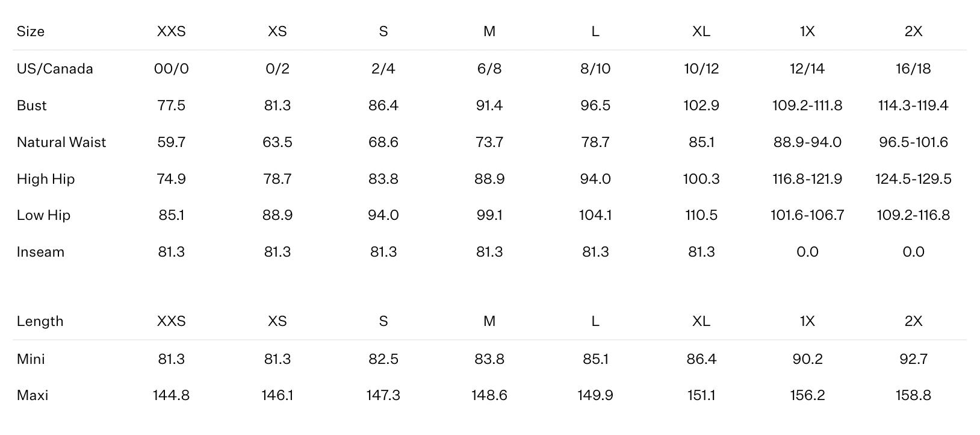Select the XL bust value 102.9
This screenshot has height=435, width=980.
[x=701, y=105]
